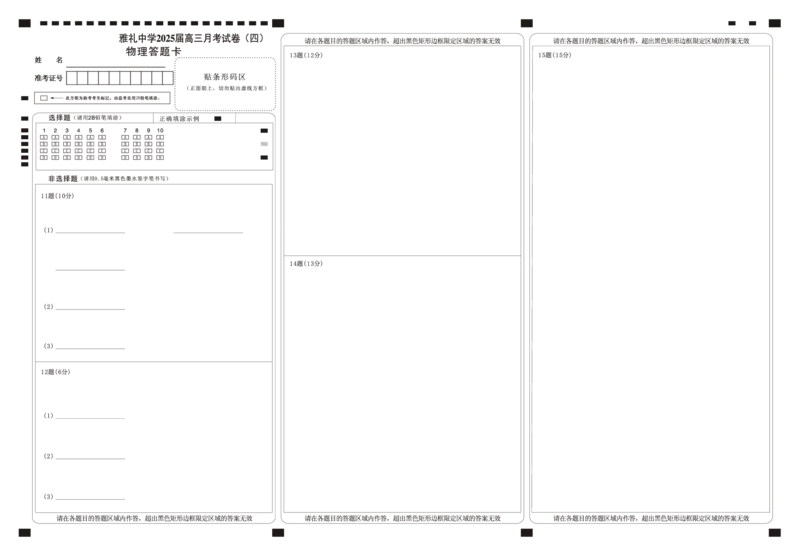The width and height of the screenshot is (800, 556).
Task: Click the small white icon in left sidebar
Action: tap(44, 99)
